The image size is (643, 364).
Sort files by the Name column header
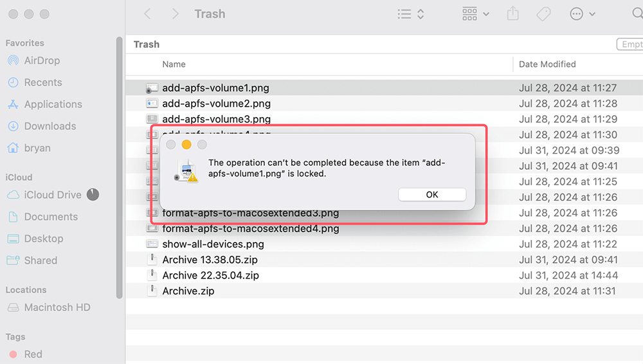(174, 64)
